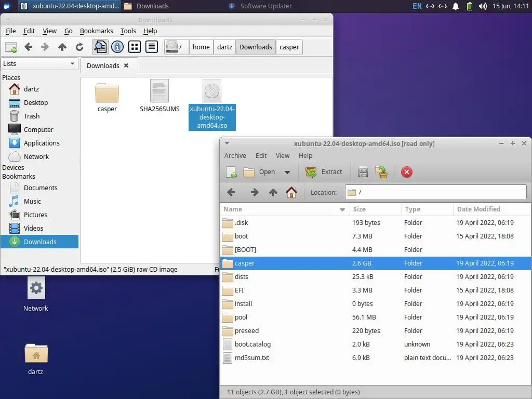
Task: Click the Open button in the archive manager
Action: 259,172
